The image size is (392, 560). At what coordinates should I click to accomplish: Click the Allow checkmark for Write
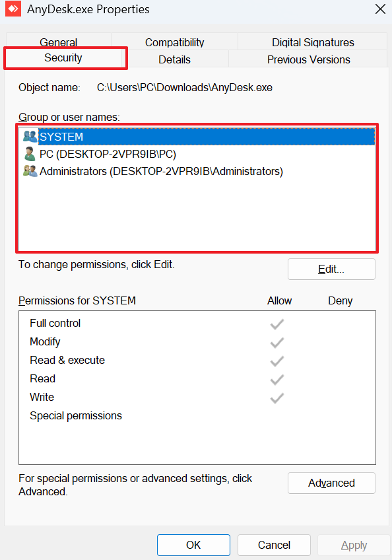[x=277, y=398]
